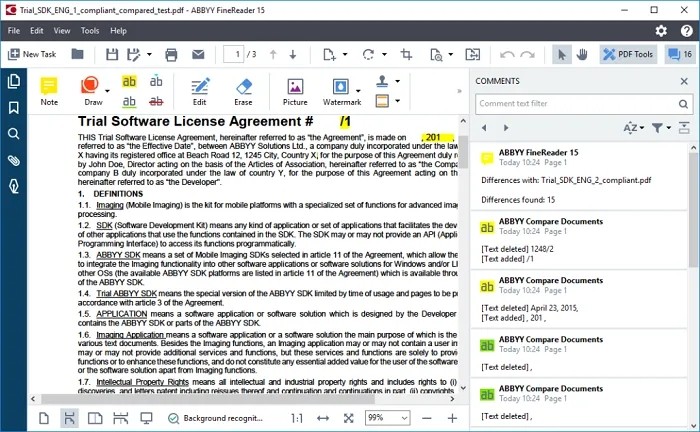700x432 pixels.
Task: Click the page number input field
Action: tap(233, 54)
